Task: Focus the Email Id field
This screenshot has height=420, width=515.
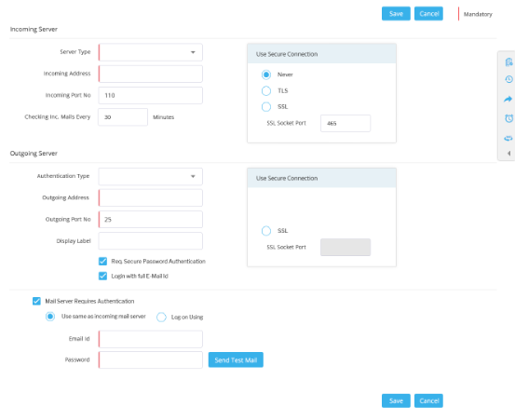Action: tap(151, 339)
